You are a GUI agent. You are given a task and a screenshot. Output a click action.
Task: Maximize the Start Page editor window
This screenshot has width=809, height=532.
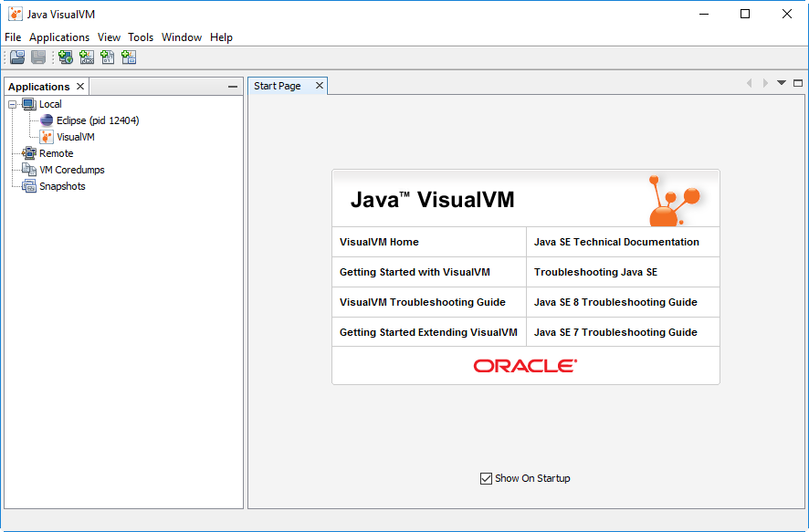(x=798, y=83)
